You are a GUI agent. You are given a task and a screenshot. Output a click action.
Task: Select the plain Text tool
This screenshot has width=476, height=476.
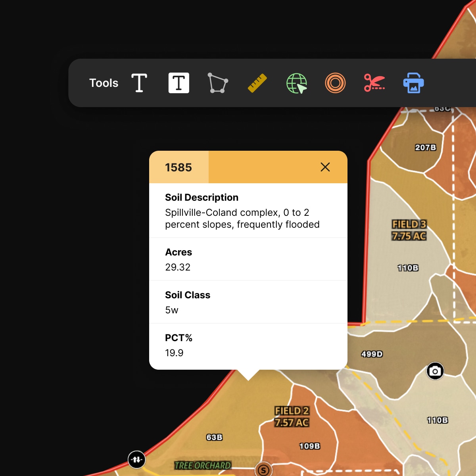[x=139, y=83]
